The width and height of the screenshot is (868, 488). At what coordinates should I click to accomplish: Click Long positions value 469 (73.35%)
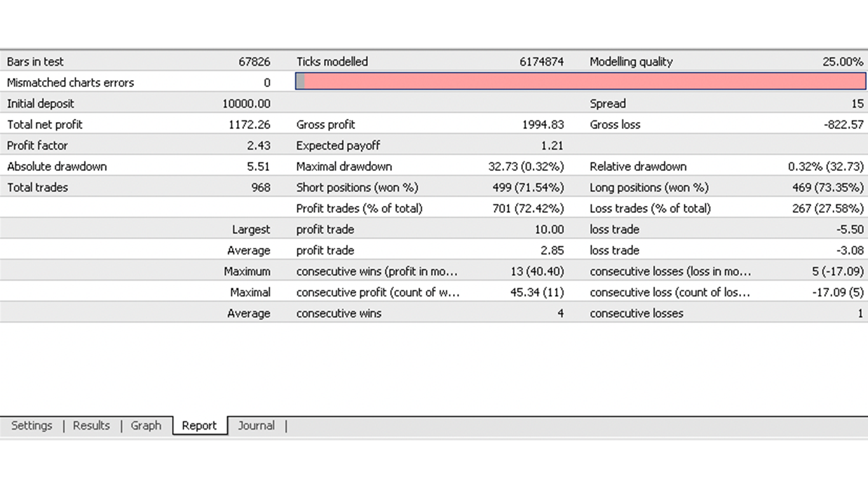coord(828,187)
